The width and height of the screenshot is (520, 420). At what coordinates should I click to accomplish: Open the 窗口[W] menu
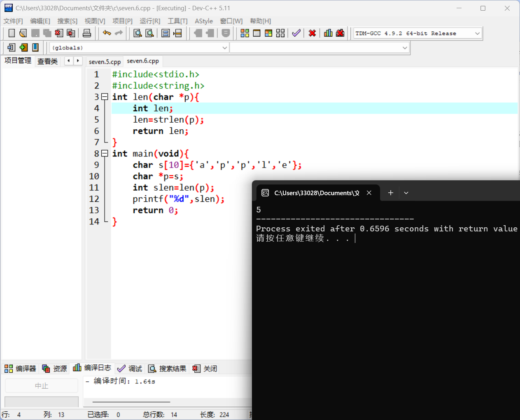tap(231, 21)
